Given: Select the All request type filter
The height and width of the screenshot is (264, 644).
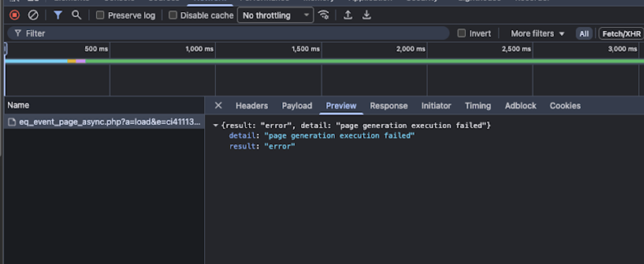Looking at the screenshot, I should click(584, 33).
